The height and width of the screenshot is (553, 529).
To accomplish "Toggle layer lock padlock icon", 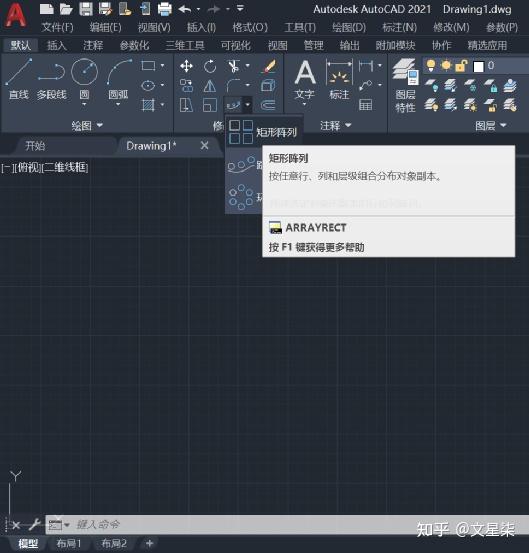I will point(461,66).
